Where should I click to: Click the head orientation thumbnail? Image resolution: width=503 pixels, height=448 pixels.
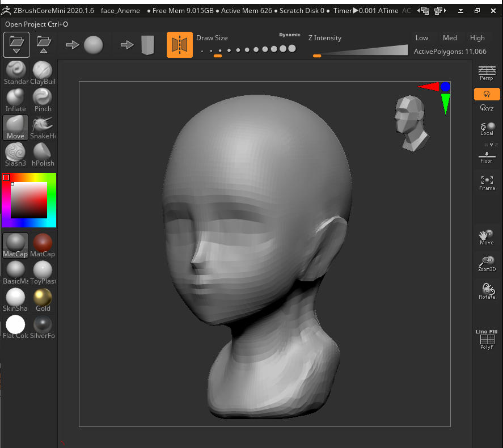click(412, 123)
